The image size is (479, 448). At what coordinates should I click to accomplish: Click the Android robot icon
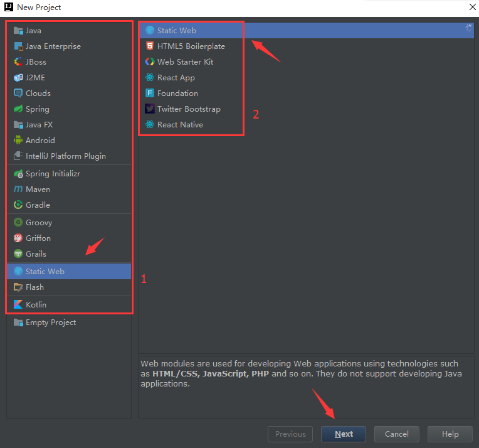pos(18,141)
